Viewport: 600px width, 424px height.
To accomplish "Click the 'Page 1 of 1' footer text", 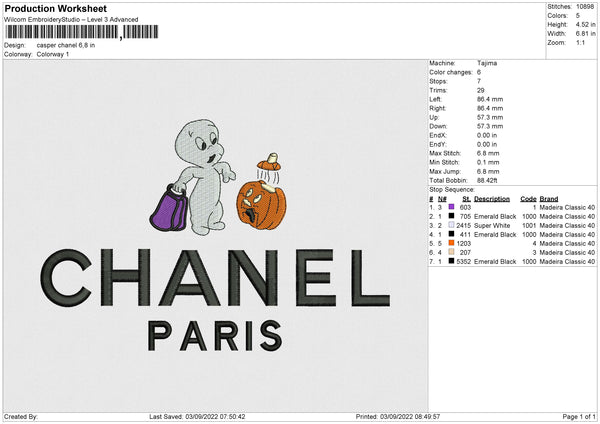I will pyautogui.click(x=579, y=416).
